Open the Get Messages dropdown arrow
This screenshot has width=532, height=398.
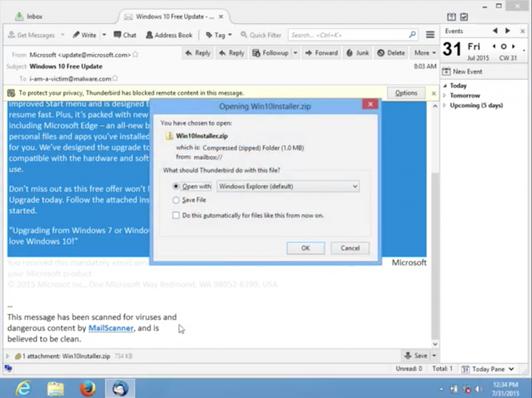(62, 35)
